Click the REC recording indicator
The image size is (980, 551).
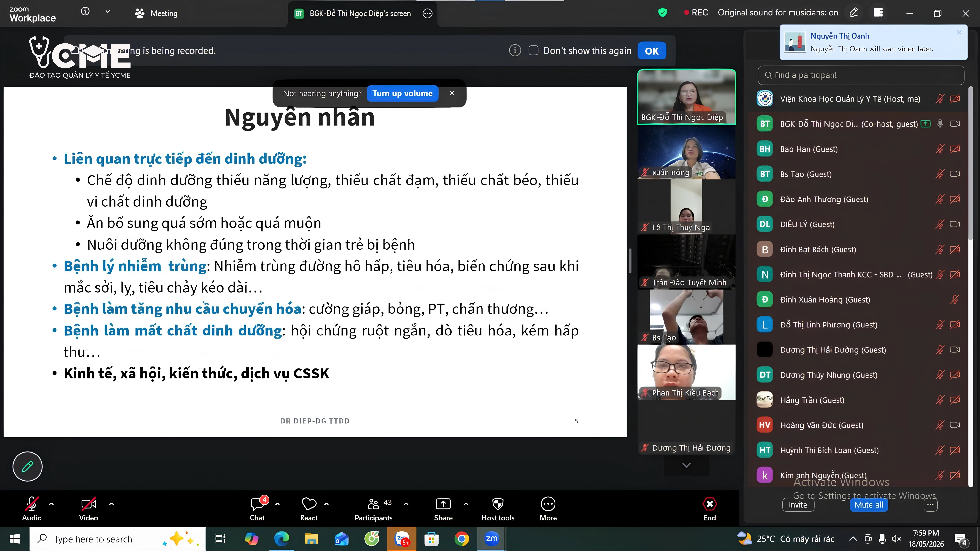coord(696,13)
